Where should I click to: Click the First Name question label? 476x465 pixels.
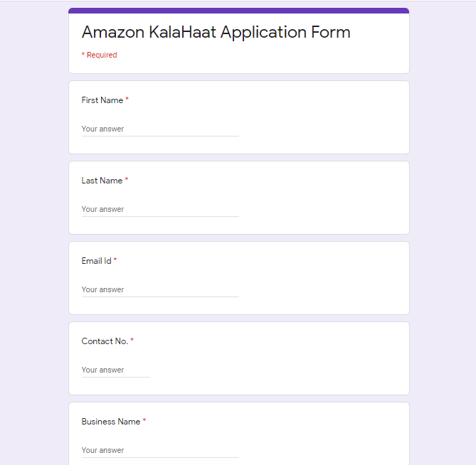(x=102, y=100)
